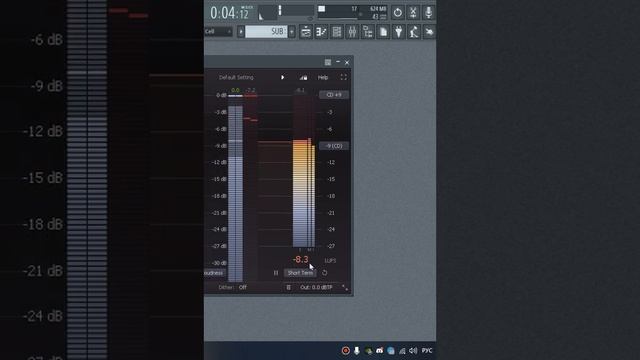
Task: Open the project info page icon
Action: coord(383,32)
